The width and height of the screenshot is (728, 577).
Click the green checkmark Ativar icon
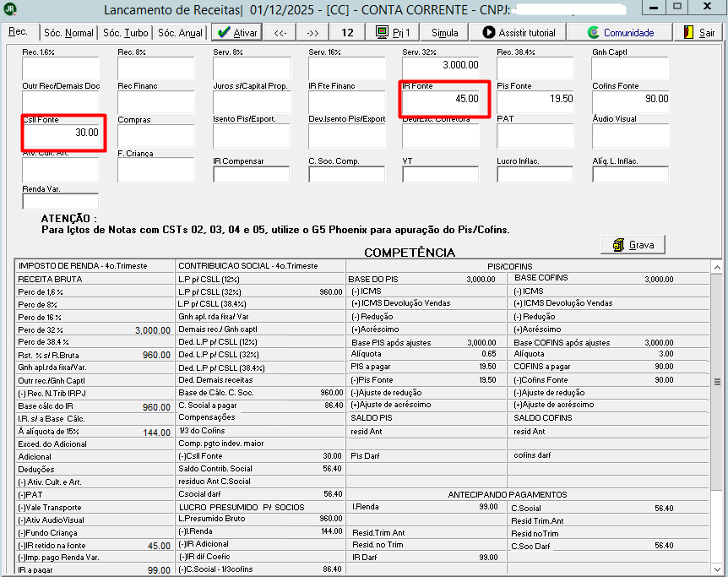pos(224,32)
